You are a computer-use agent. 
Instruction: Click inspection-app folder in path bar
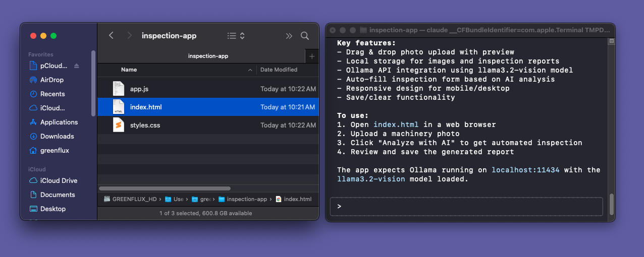[246, 199]
